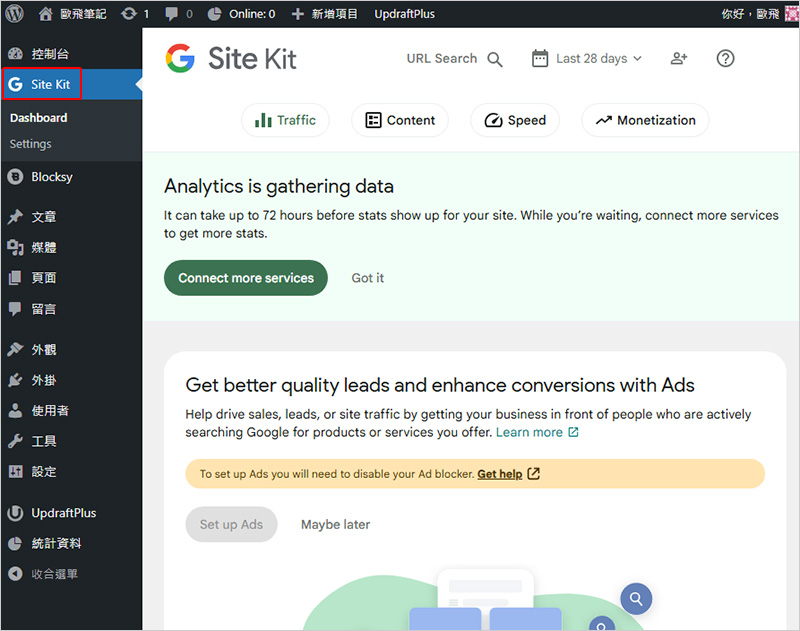Click the updates icon in admin bar
Image resolution: width=800 pixels, height=631 pixels.
(x=134, y=14)
